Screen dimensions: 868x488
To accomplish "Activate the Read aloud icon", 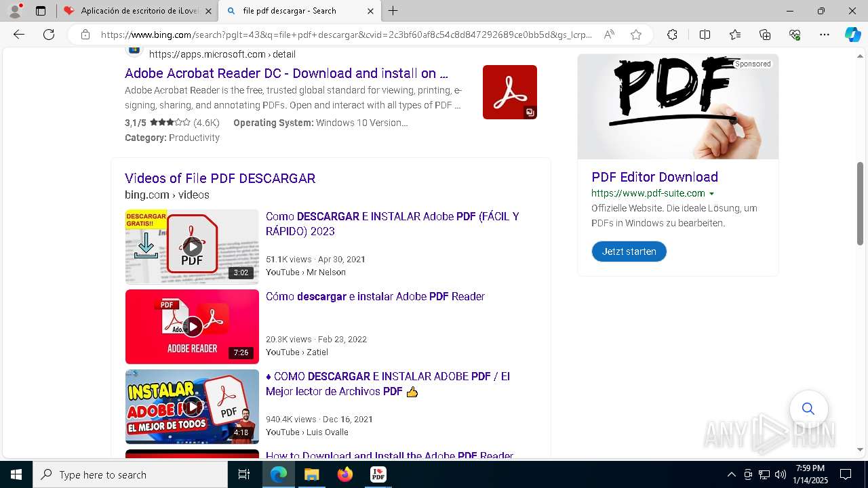I will pyautogui.click(x=609, y=35).
